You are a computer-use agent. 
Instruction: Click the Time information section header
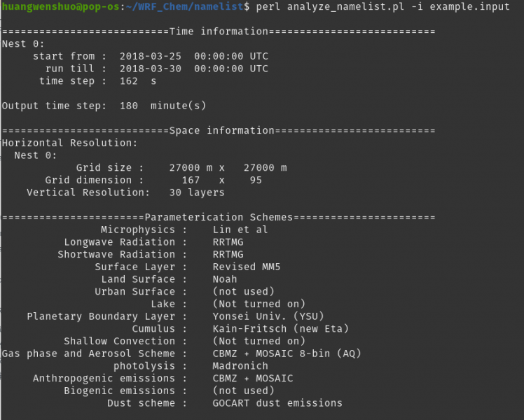click(x=219, y=31)
